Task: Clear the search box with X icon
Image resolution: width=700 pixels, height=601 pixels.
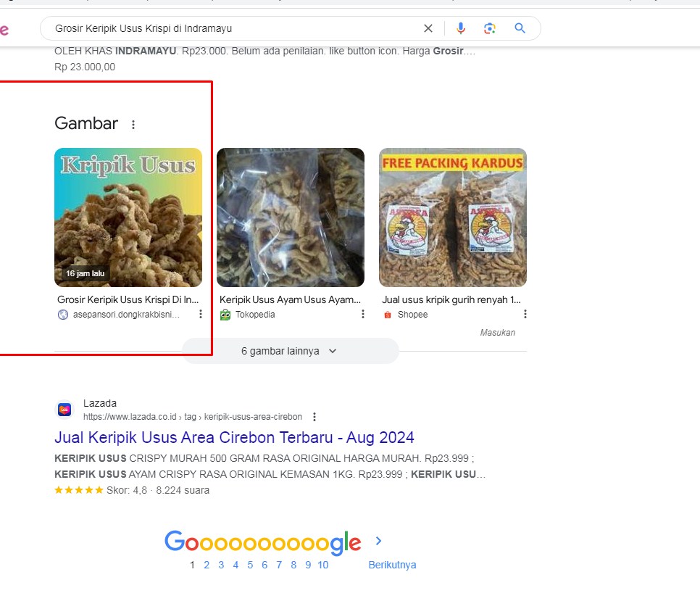Action: point(428,28)
